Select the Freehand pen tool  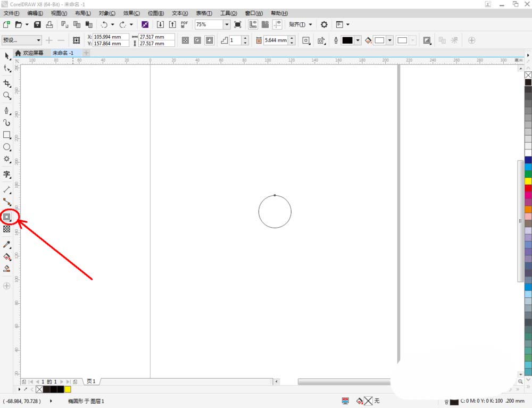7,111
